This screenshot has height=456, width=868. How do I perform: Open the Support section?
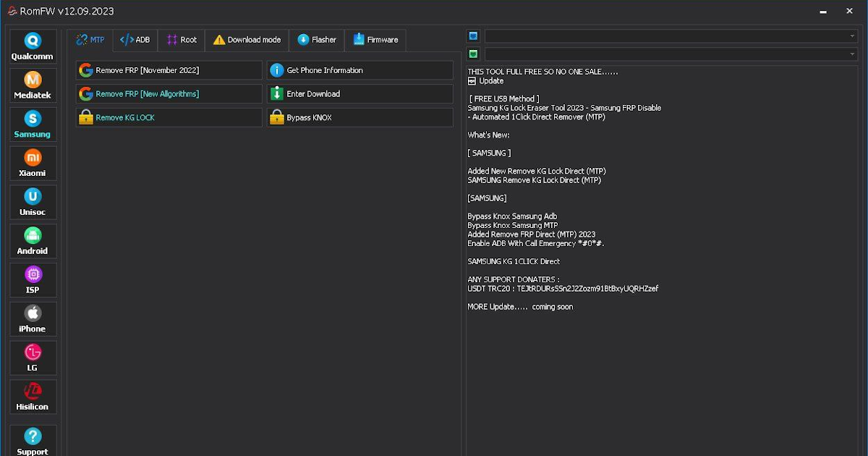coord(33,441)
